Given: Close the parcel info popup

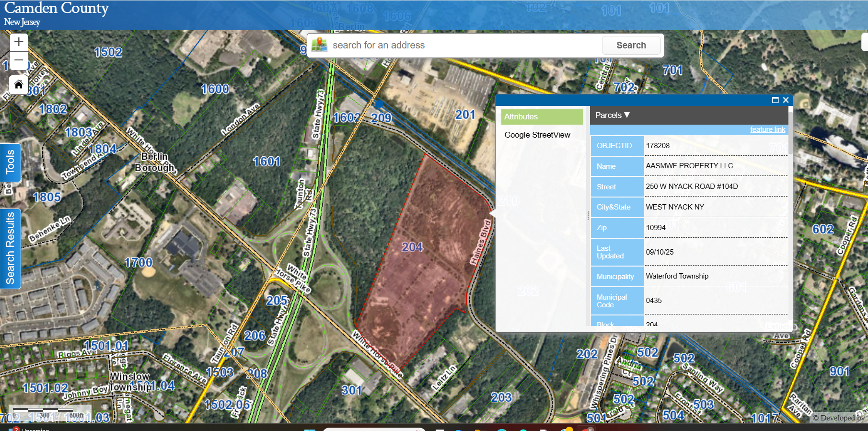Looking at the screenshot, I should pos(786,100).
